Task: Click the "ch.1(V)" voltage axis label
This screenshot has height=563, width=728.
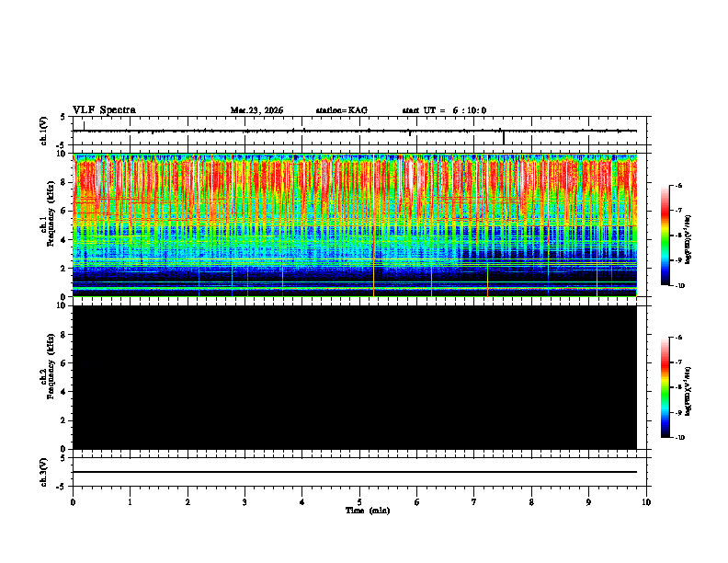Action: point(44,131)
